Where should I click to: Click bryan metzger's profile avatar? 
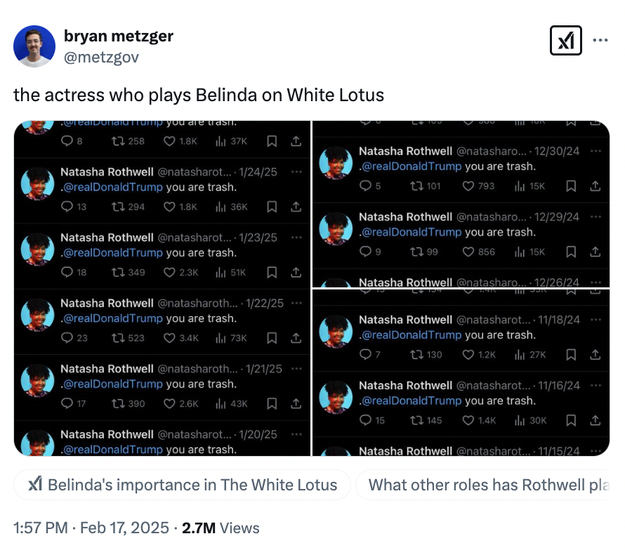pos(34,46)
